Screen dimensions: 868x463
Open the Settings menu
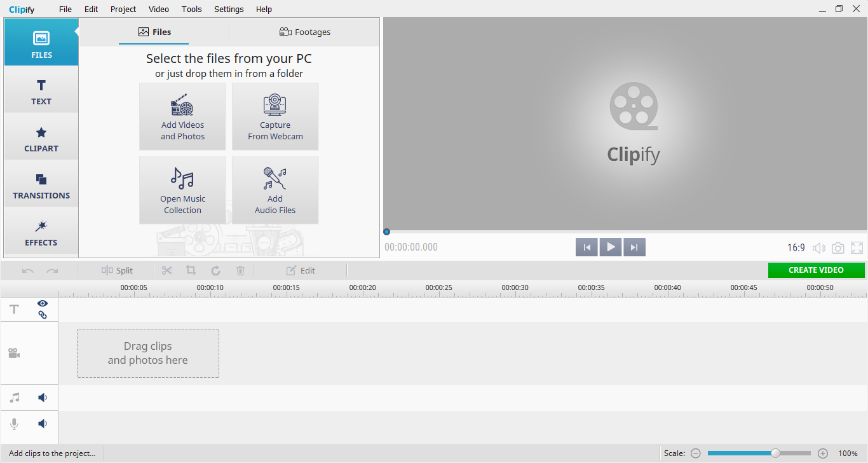pyautogui.click(x=229, y=9)
